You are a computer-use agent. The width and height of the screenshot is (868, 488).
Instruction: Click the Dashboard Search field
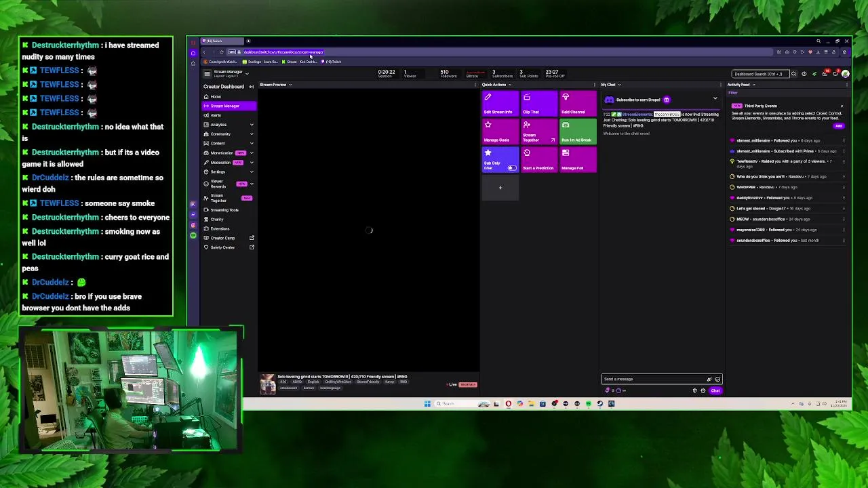coord(759,74)
